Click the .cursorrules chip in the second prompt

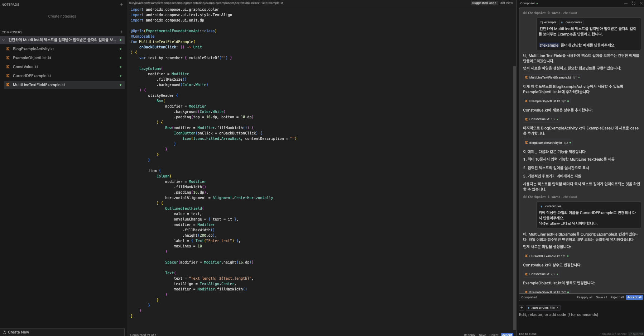point(551,206)
